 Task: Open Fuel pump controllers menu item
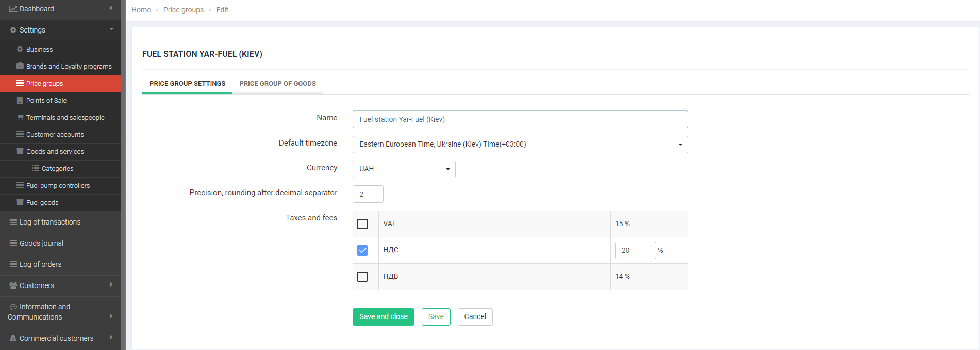58,186
